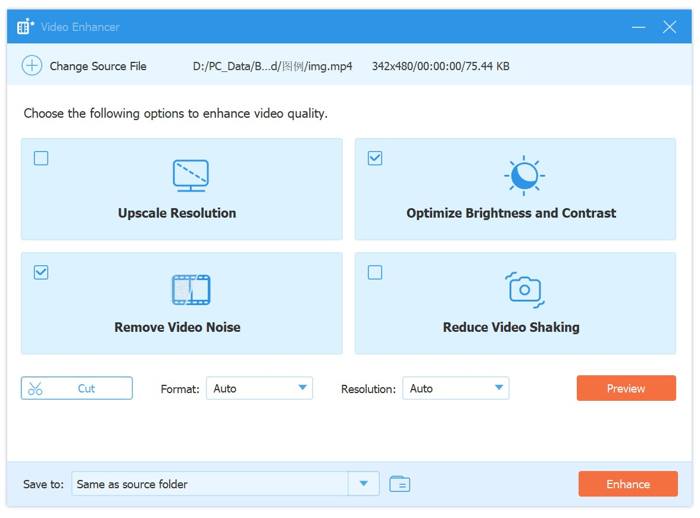Tick the Reduce Video Shaking checkbox
Image resolution: width=700 pixels, height=518 pixels.
[x=375, y=272]
